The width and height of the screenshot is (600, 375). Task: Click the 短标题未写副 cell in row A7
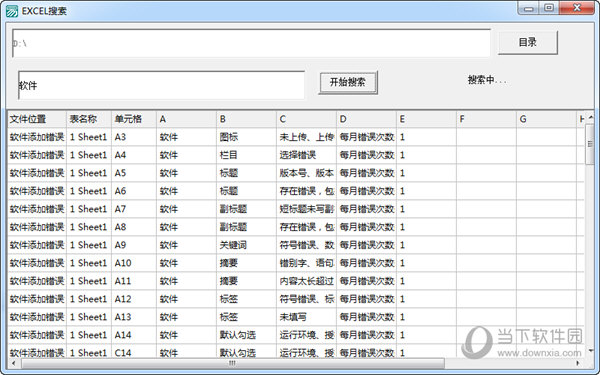tap(307, 209)
